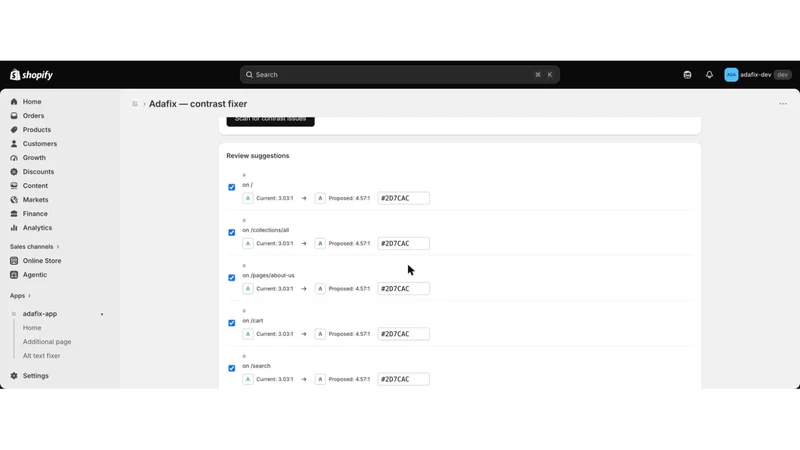Click current color swatch for on /

248,198
